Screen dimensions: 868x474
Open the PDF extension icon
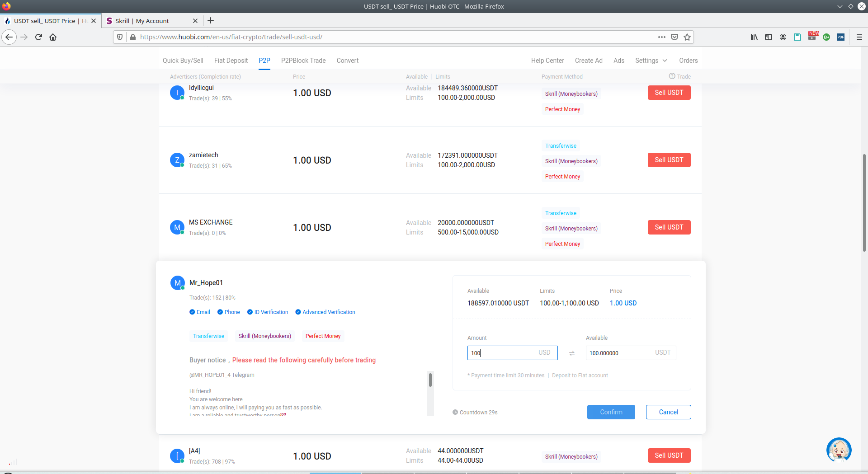click(841, 37)
